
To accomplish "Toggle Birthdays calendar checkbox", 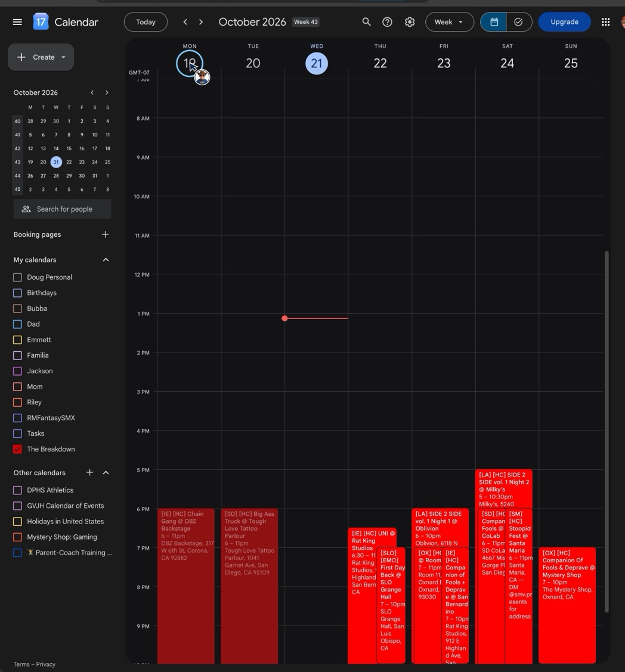I will (17, 293).
